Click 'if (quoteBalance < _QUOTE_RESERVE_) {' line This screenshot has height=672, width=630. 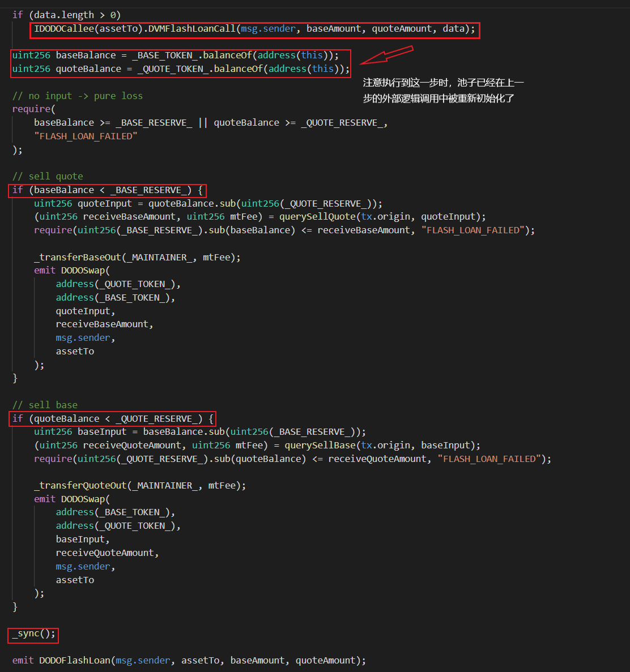coord(113,419)
